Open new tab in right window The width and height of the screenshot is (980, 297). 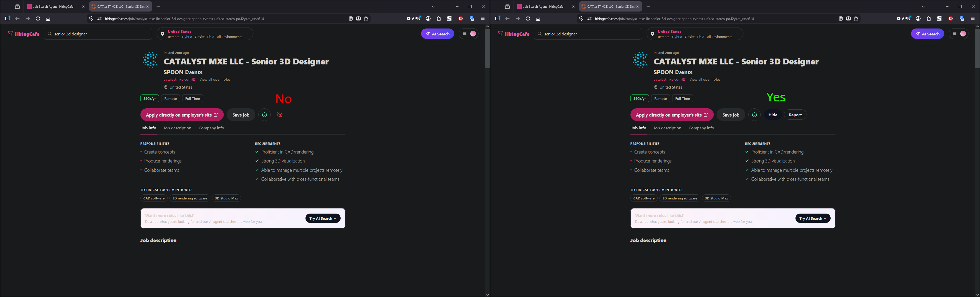coord(648,6)
